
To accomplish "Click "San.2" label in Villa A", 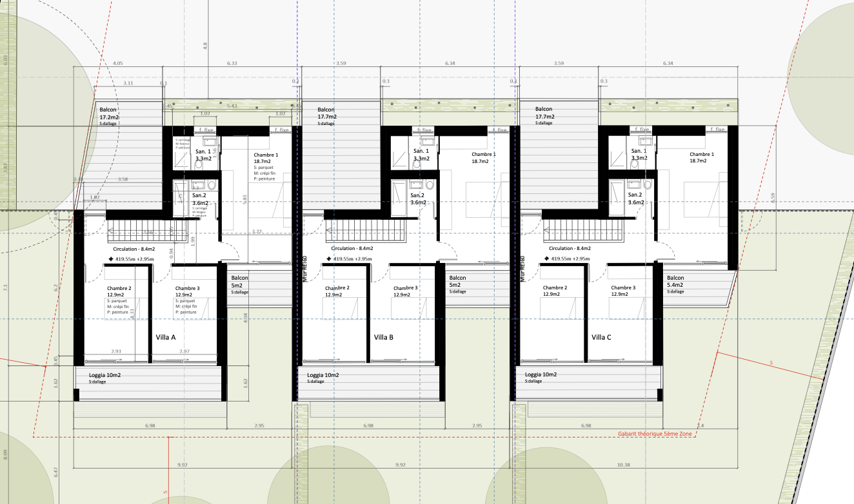I will click(199, 195).
